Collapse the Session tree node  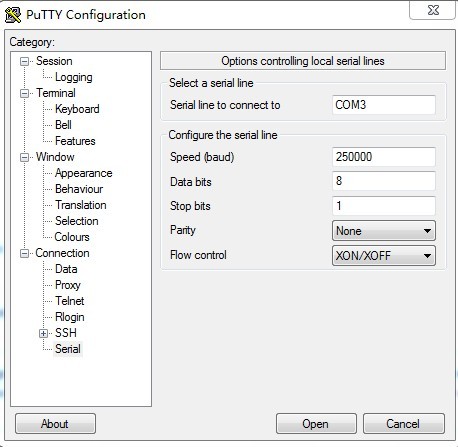click(24, 61)
